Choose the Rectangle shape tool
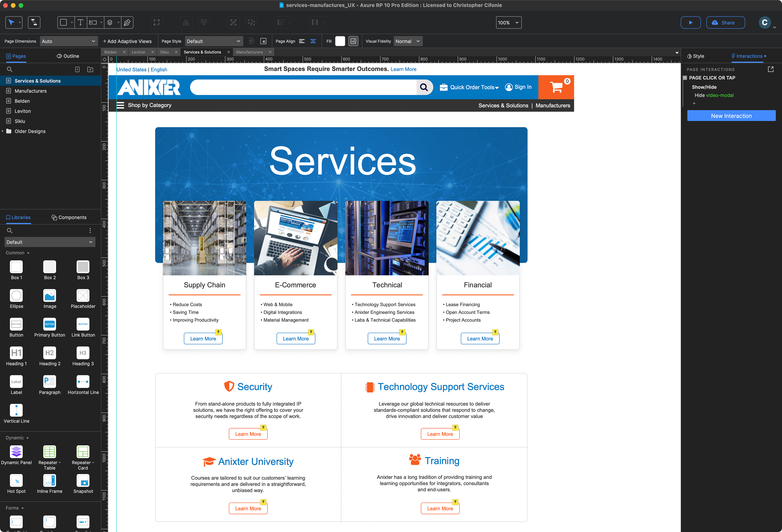The height and width of the screenshot is (532, 782). tap(63, 23)
